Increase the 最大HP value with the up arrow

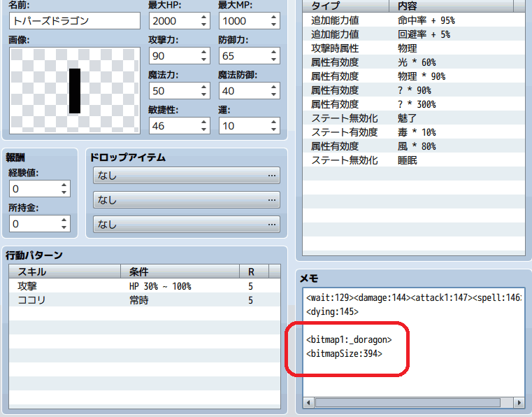203,17
